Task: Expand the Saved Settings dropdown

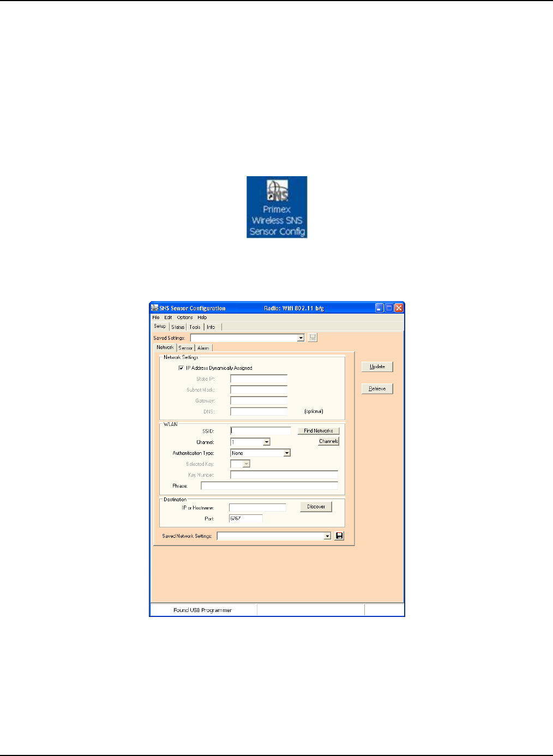Action: pos(300,338)
